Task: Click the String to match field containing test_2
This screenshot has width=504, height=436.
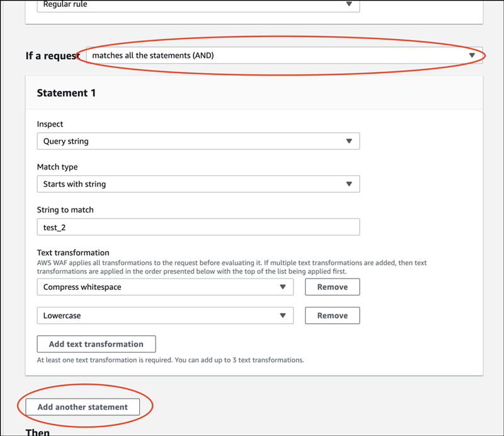Action: pyautogui.click(x=198, y=227)
